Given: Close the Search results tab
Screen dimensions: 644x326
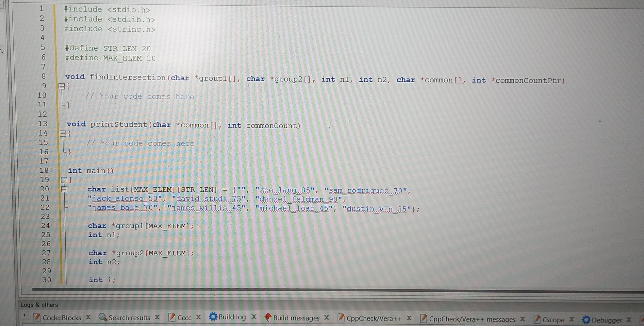Looking at the screenshot, I should pyautogui.click(x=157, y=317).
